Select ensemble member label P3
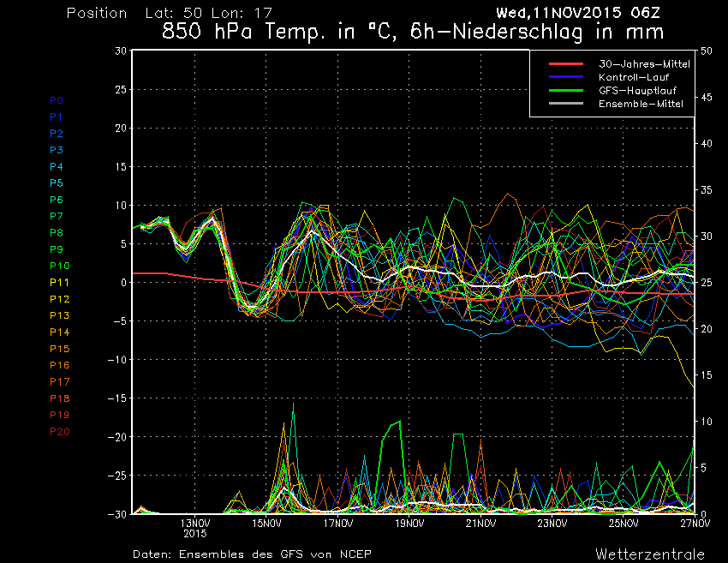Image resolution: width=728 pixels, height=563 pixels. point(57,150)
